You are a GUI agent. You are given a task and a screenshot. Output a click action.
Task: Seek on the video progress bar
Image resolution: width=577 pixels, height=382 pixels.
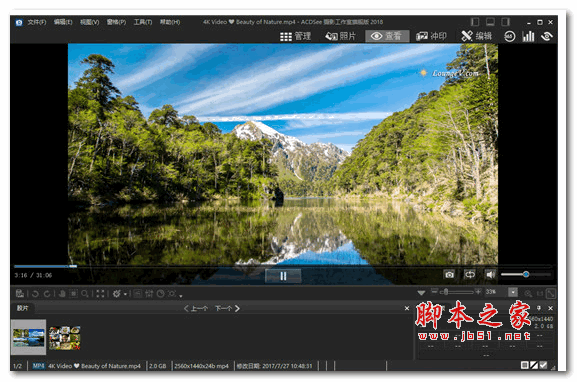(x=283, y=266)
